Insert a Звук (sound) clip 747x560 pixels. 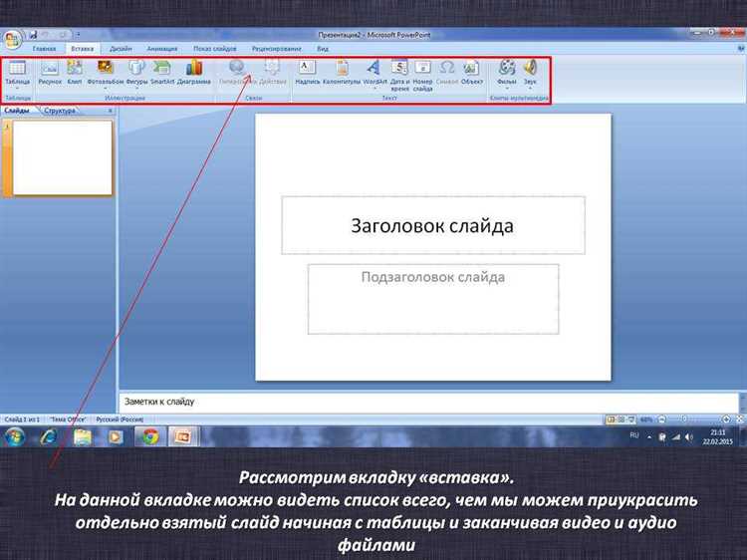click(x=530, y=73)
